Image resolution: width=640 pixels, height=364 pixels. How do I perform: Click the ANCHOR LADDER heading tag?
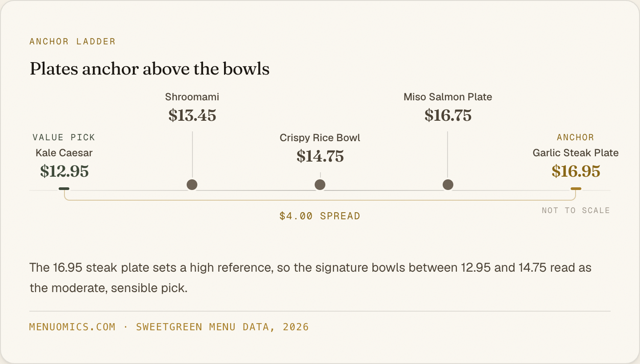click(72, 42)
